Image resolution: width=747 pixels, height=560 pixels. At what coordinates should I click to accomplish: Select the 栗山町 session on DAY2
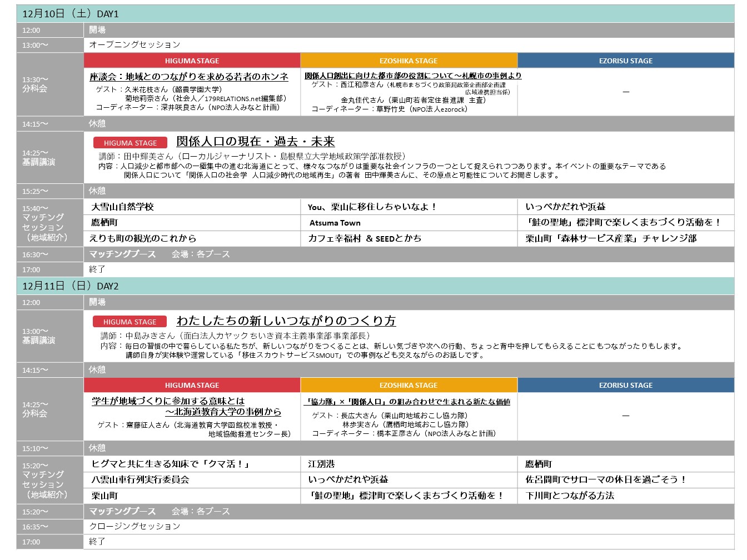tap(104, 496)
